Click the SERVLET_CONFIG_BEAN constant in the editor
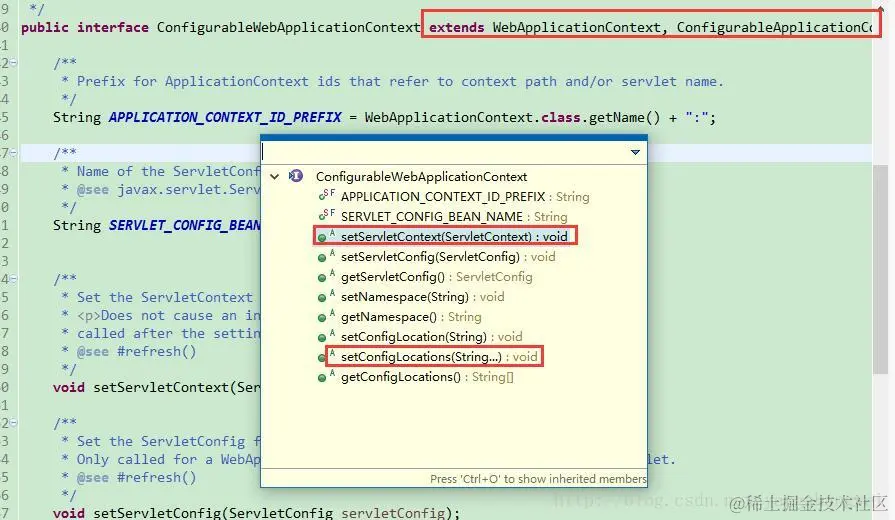The image size is (895, 520). coord(184,225)
